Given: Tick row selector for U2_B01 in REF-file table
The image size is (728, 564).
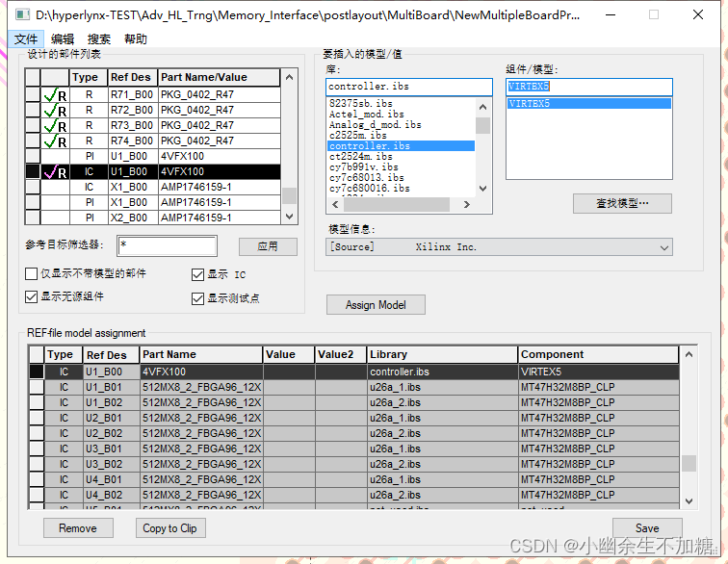Looking at the screenshot, I should [x=37, y=418].
